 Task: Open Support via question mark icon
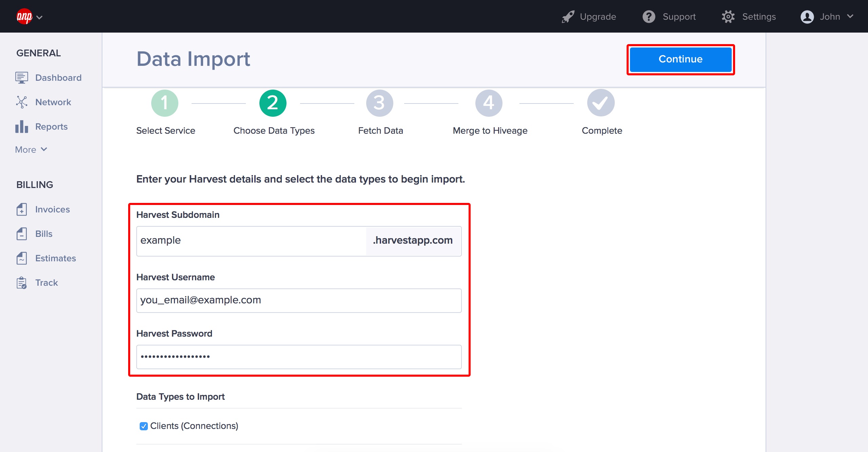pos(649,17)
